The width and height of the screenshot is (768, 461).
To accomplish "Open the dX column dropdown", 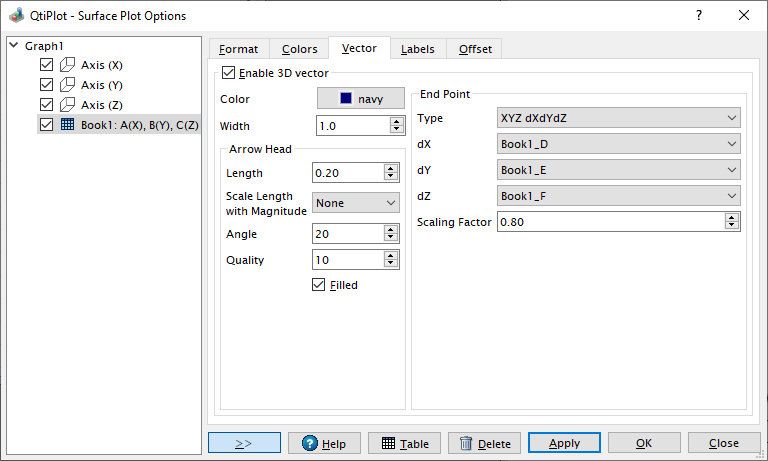I will pyautogui.click(x=618, y=144).
